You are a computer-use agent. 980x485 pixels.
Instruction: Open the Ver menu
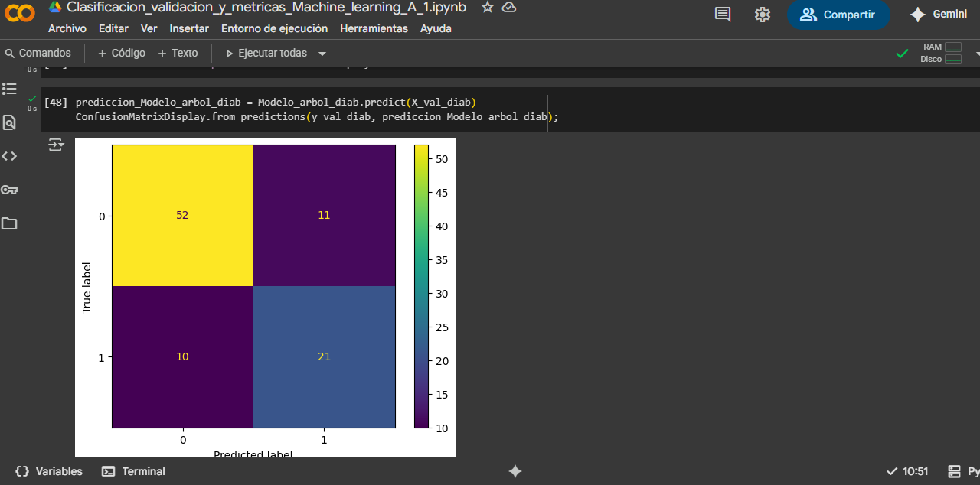149,28
